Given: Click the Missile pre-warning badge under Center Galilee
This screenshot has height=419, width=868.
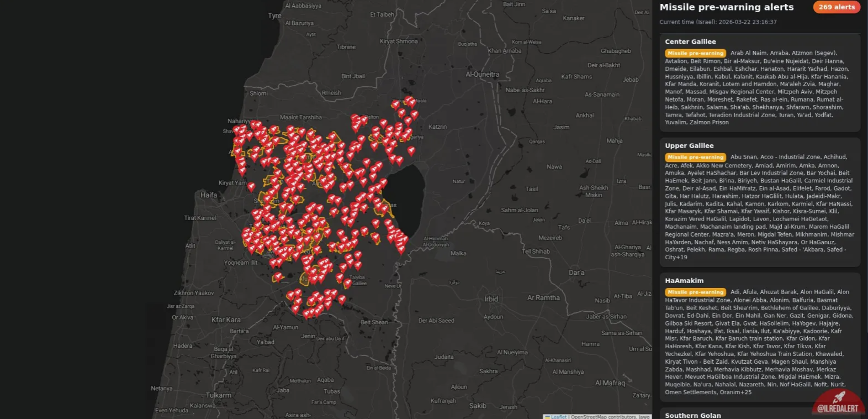Looking at the screenshot, I should point(696,53).
